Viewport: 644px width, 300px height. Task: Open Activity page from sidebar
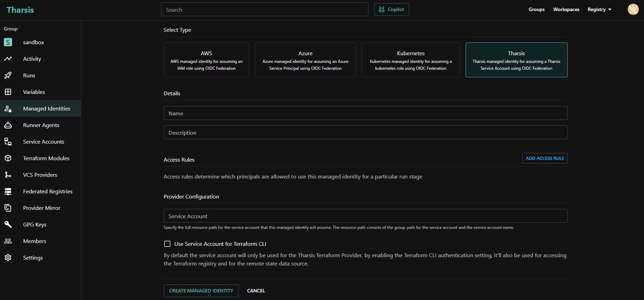[x=40, y=59]
